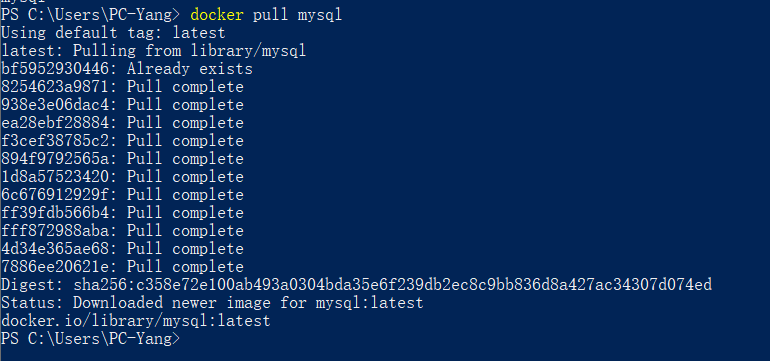Screen dimensions: 770x361
Task: Click layer ID 7886ee20621e
Action: [55, 267]
